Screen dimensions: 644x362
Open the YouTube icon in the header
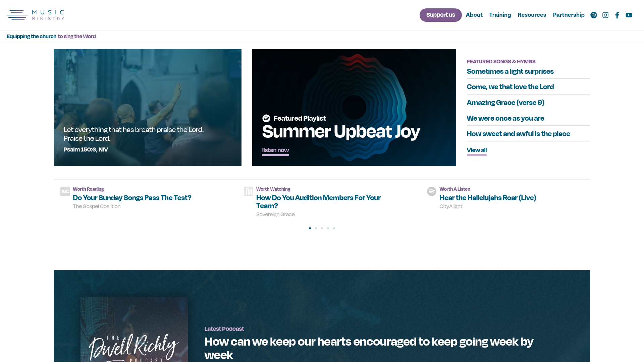click(x=629, y=15)
